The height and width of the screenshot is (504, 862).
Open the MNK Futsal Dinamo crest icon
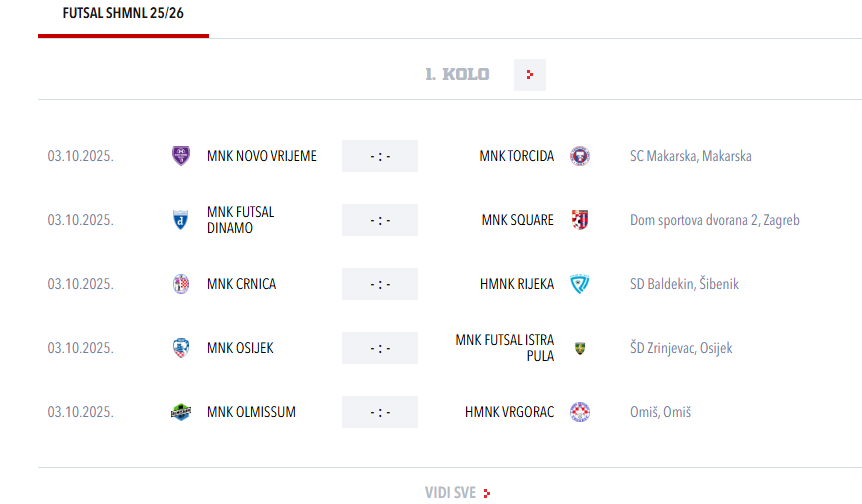click(x=181, y=220)
